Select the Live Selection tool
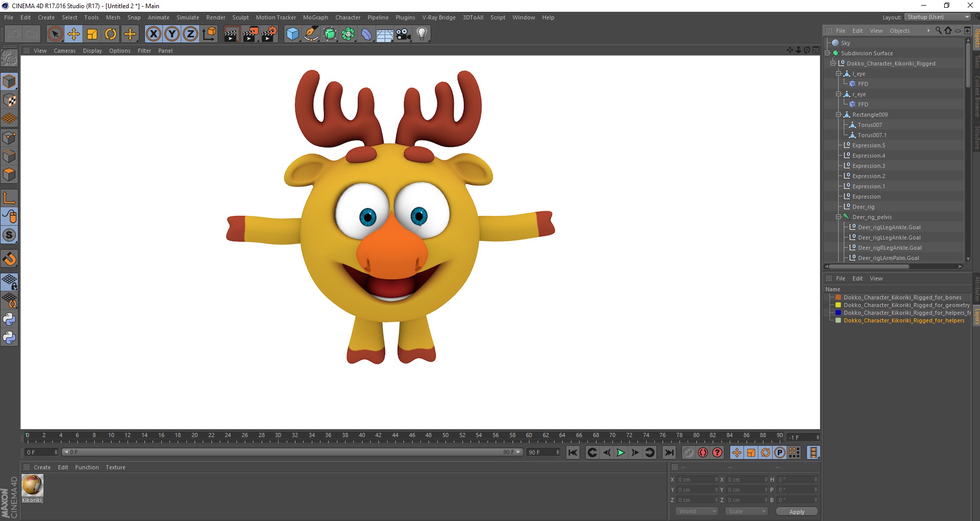This screenshot has width=980, height=521. [x=55, y=34]
